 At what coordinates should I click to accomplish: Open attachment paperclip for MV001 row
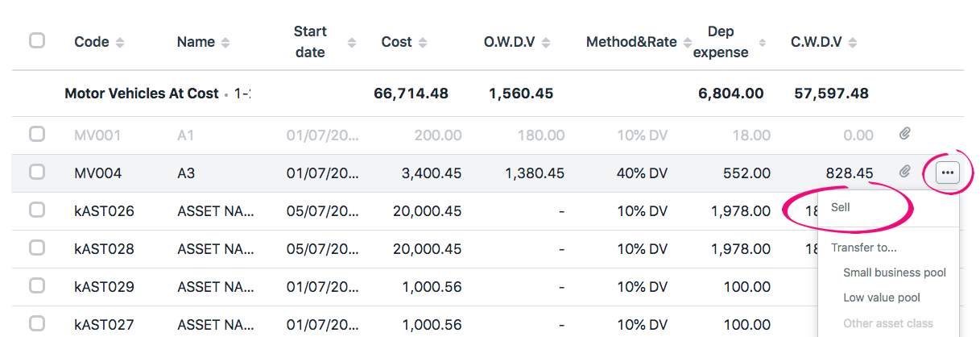coord(905,134)
